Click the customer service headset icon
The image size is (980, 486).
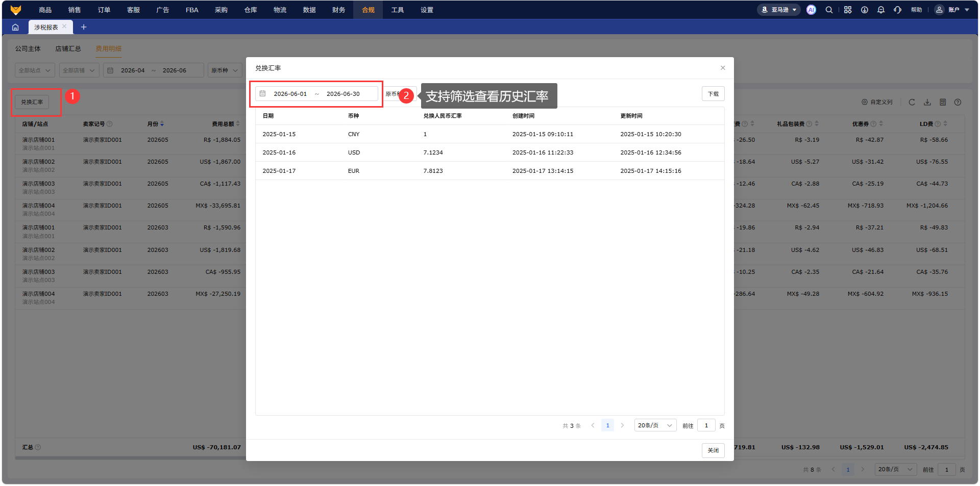[x=897, y=10]
